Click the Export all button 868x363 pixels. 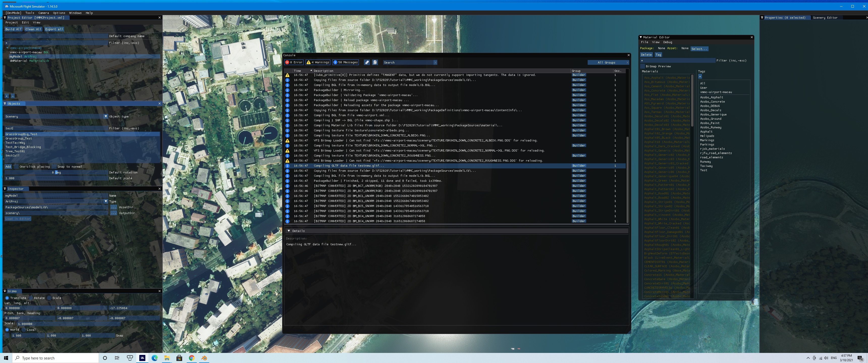click(x=54, y=29)
